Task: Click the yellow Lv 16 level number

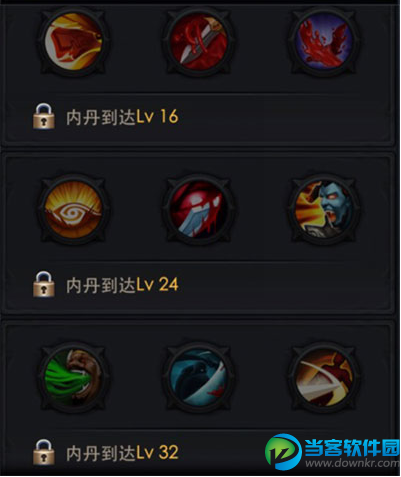Action: click(157, 117)
